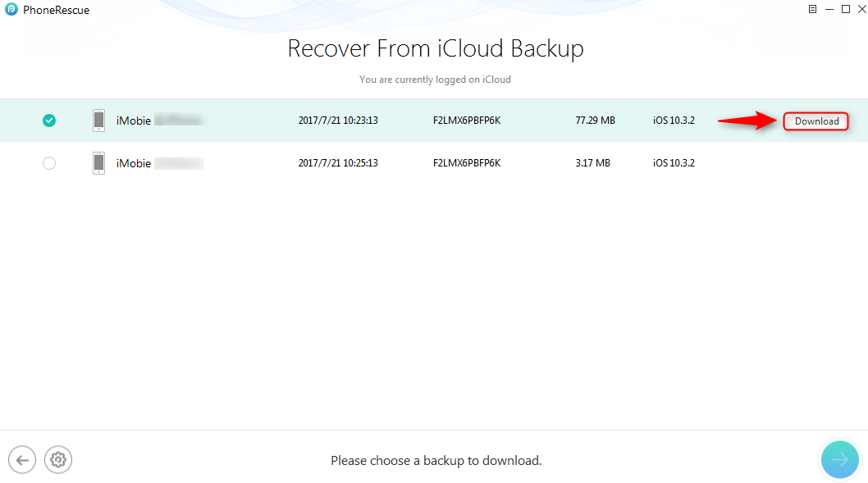Image resolution: width=868 pixels, height=483 pixels.
Task: Go back with the left arrow button
Action: pyautogui.click(x=22, y=460)
